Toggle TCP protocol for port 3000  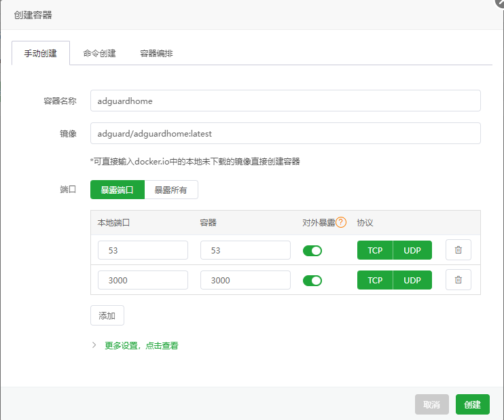point(375,280)
